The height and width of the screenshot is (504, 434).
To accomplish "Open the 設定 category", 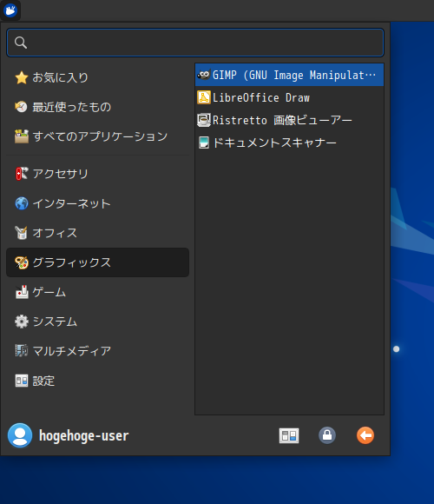I will 97,381.
